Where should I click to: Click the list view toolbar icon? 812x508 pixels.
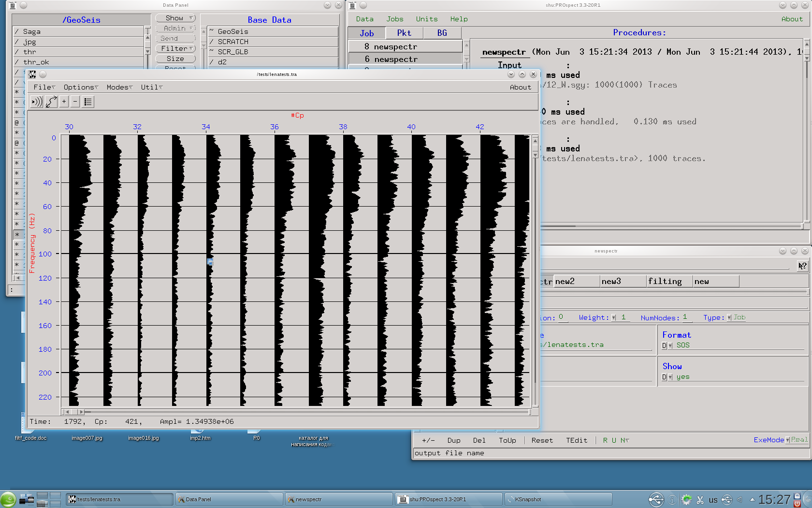87,102
